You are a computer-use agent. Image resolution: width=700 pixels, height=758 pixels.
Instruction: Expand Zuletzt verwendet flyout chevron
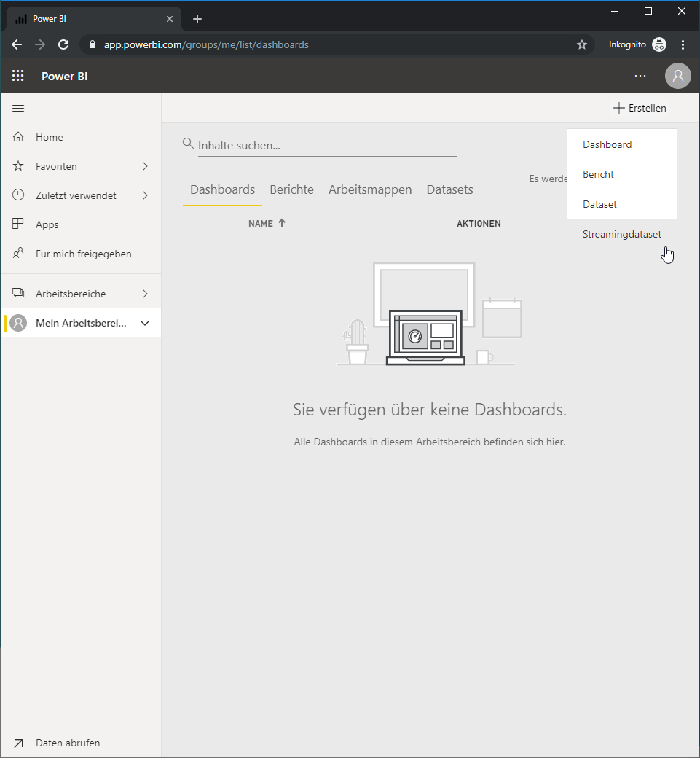pos(145,195)
